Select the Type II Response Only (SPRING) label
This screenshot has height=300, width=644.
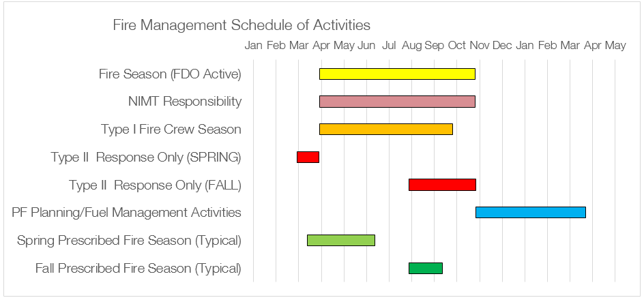coord(146,157)
